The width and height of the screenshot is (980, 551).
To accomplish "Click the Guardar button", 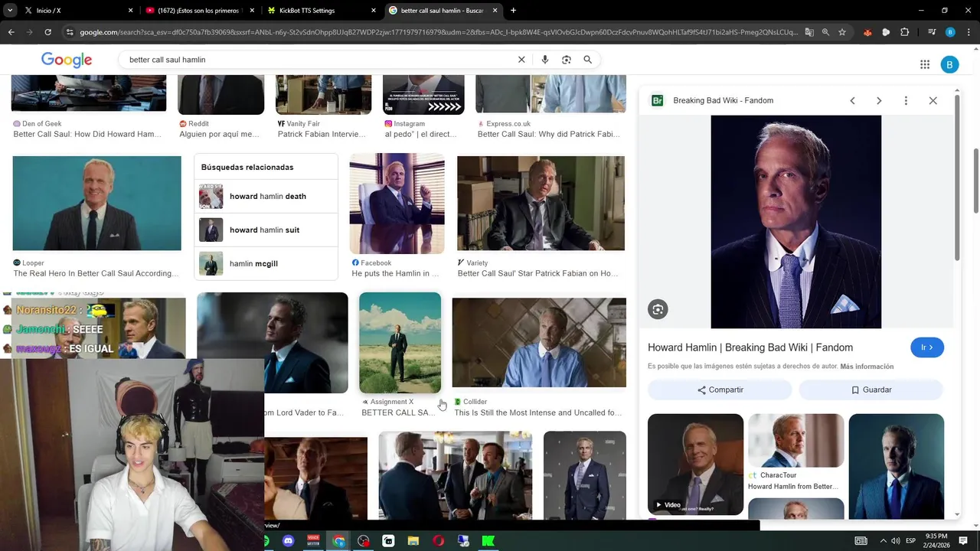I will point(871,390).
